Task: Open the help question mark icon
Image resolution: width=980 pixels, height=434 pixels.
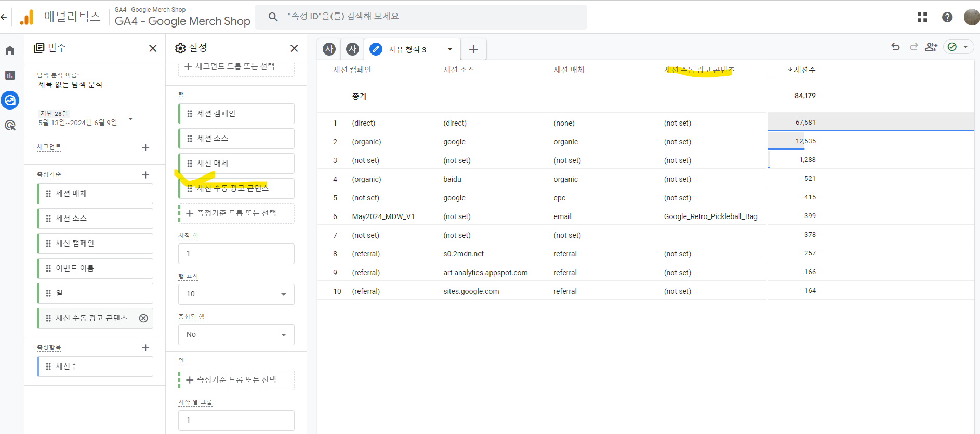Action: (x=947, y=17)
